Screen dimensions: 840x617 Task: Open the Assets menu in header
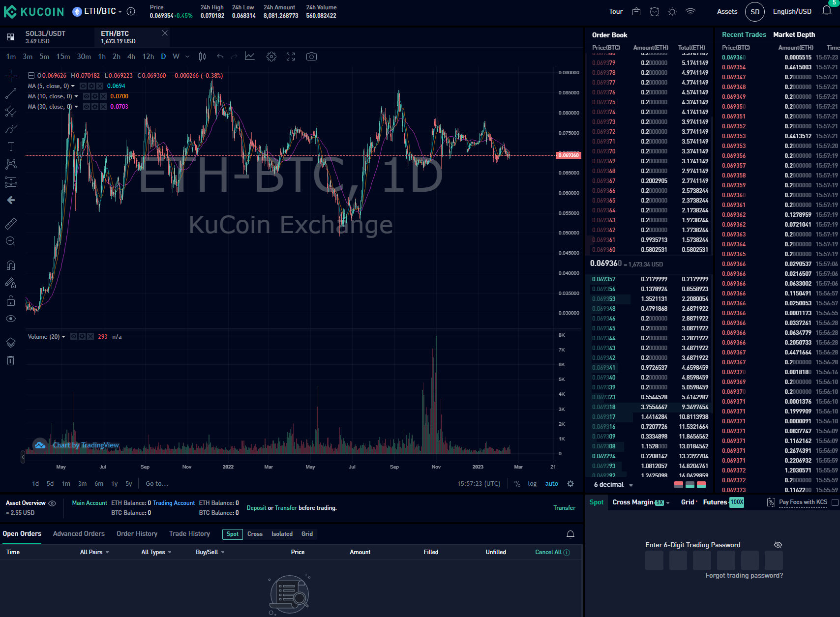point(727,11)
